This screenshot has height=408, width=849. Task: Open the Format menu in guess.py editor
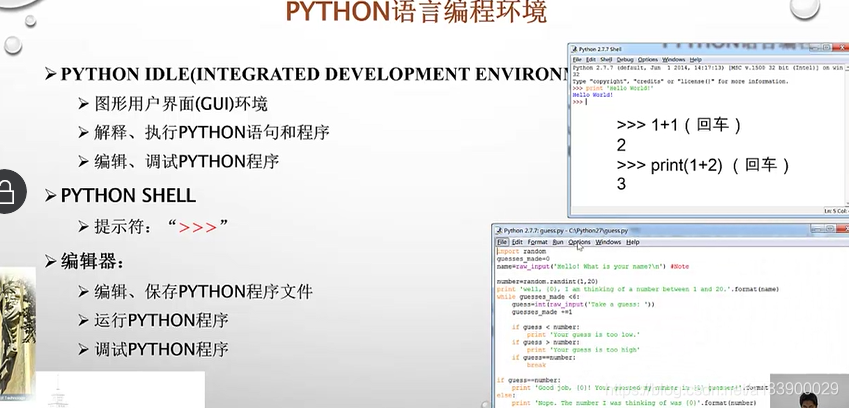point(538,242)
